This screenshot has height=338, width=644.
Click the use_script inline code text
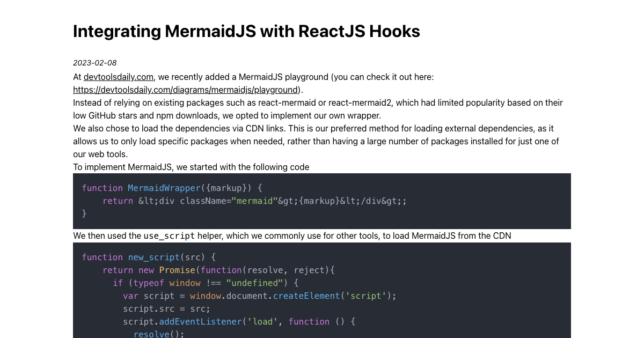click(169, 236)
